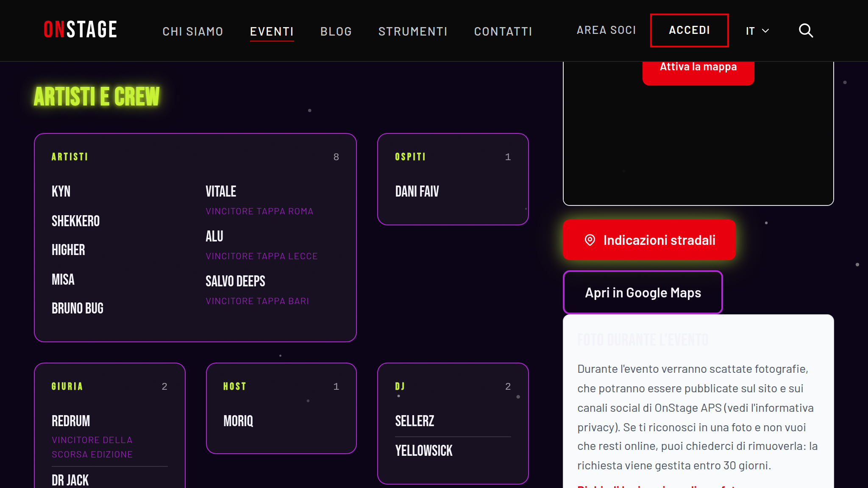Select artist Misa
This screenshot has width=868, height=488.
pyautogui.click(x=63, y=280)
